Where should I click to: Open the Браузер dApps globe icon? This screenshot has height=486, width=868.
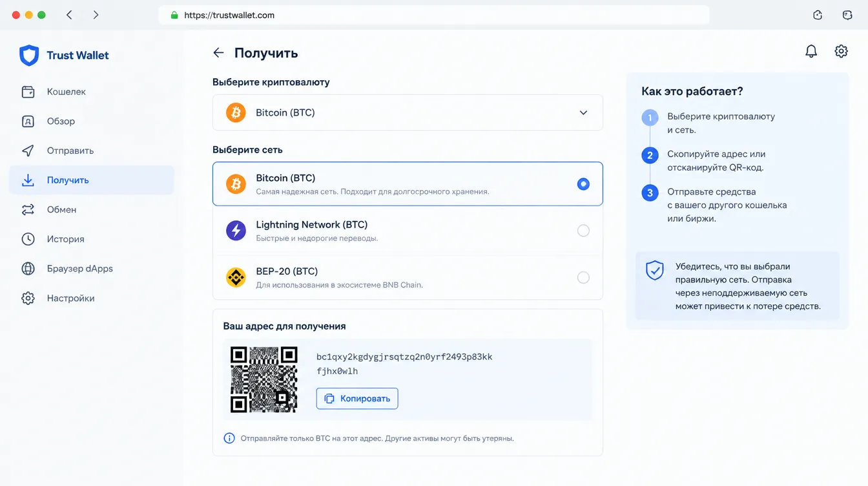point(28,269)
